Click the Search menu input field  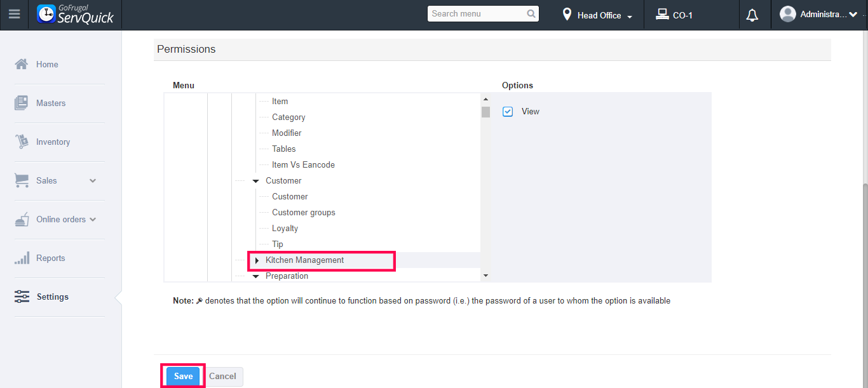[x=477, y=13]
